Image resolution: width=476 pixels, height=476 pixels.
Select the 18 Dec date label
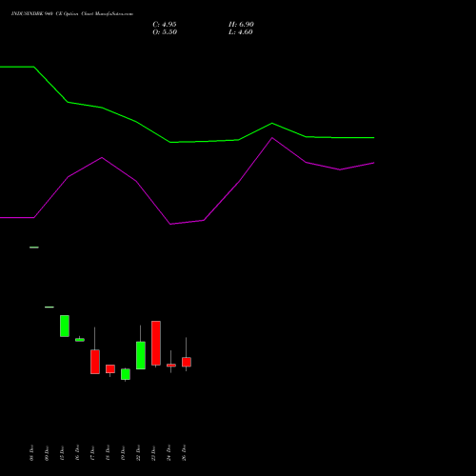pos(108,453)
